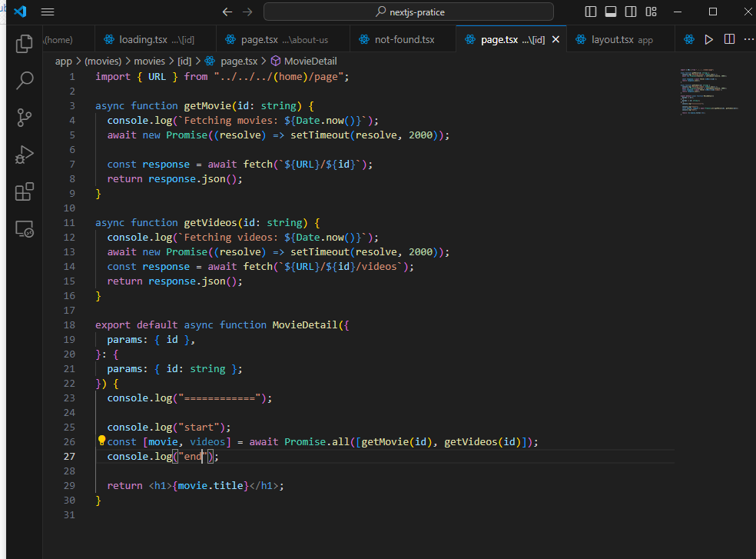Screen dimensions: 756x559
Task: Open the Search view in activity bar
Action: pos(25,80)
